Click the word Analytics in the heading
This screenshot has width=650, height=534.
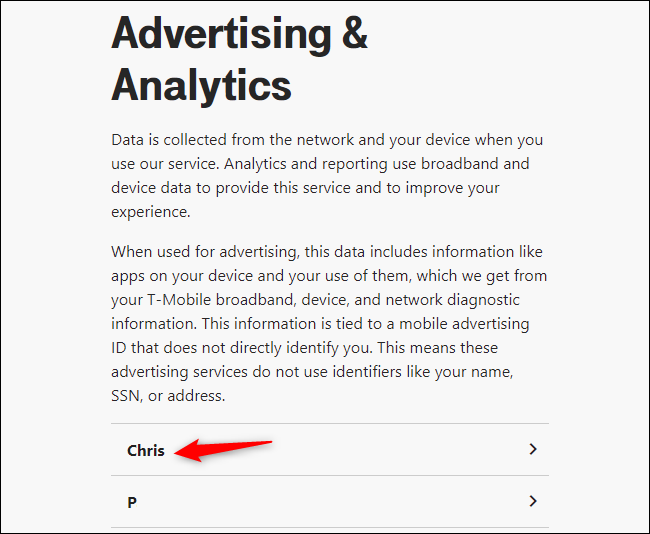[201, 85]
